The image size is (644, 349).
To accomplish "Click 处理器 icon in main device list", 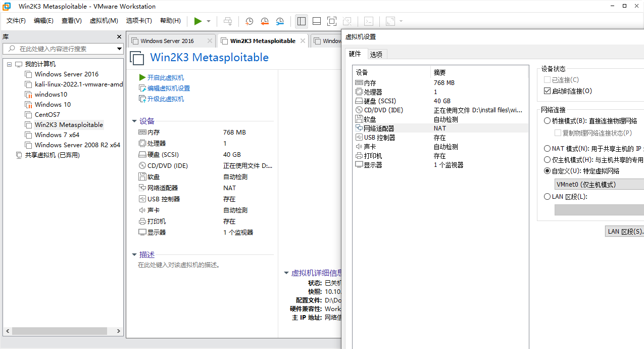I will [x=142, y=144].
